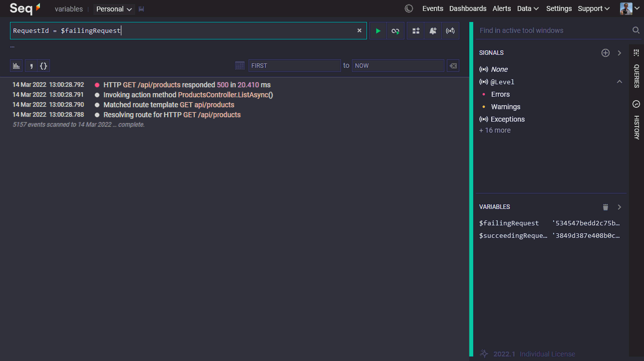Toggle curly braces JSON view

point(43,66)
